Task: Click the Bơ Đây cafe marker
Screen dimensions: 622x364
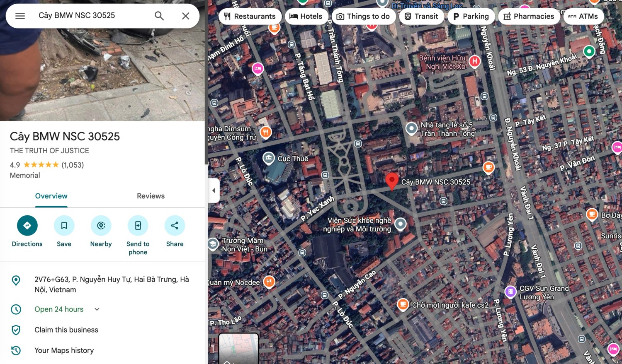Action: pyautogui.click(x=592, y=215)
